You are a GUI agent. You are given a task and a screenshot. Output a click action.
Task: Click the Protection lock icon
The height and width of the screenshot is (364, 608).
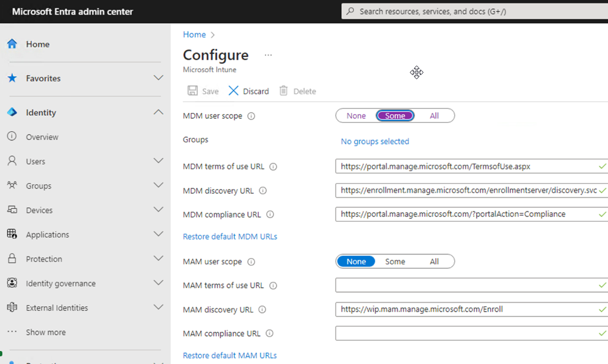coord(12,259)
